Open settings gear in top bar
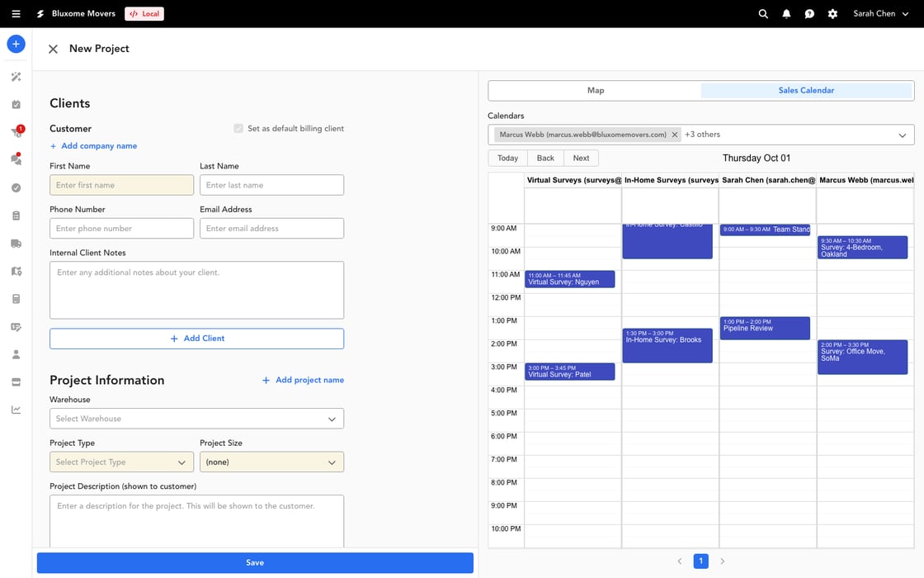The height and width of the screenshot is (578, 924). point(832,13)
